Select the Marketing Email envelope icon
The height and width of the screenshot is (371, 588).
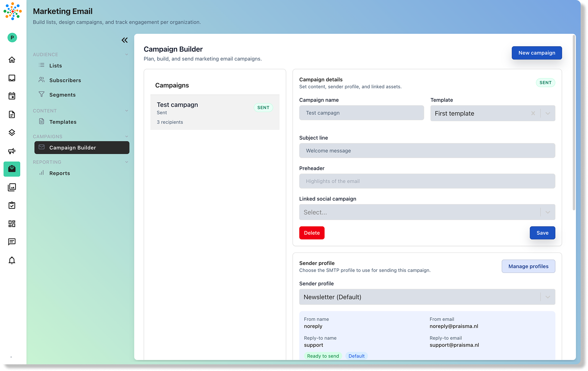tap(12, 169)
